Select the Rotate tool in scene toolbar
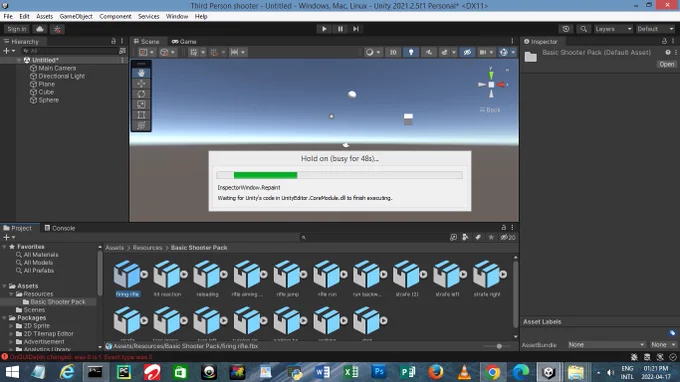Screen dimensions: 680x382 (x=141, y=94)
